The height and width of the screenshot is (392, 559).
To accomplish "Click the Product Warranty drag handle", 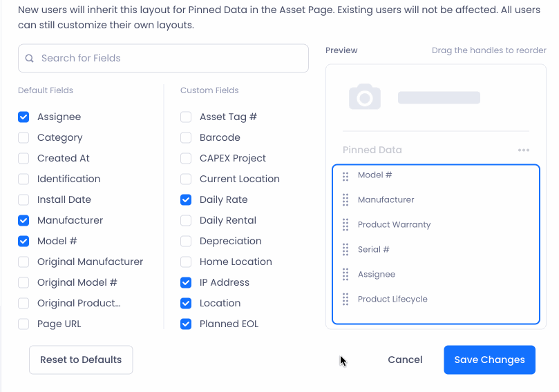I will click(345, 225).
